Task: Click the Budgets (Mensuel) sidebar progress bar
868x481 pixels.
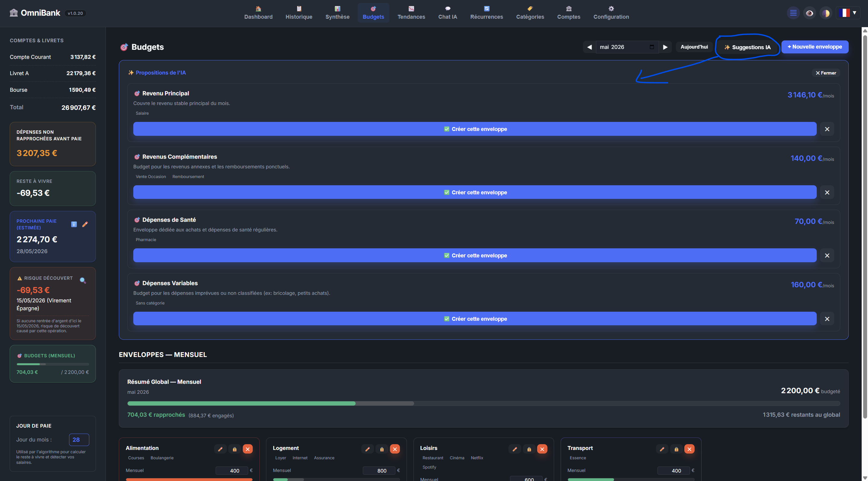Action: [x=52, y=364]
